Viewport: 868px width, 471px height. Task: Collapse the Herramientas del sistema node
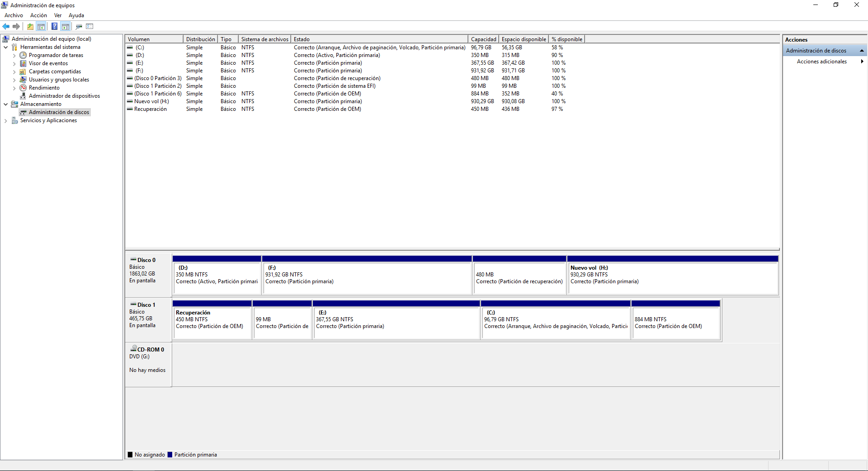(5, 47)
